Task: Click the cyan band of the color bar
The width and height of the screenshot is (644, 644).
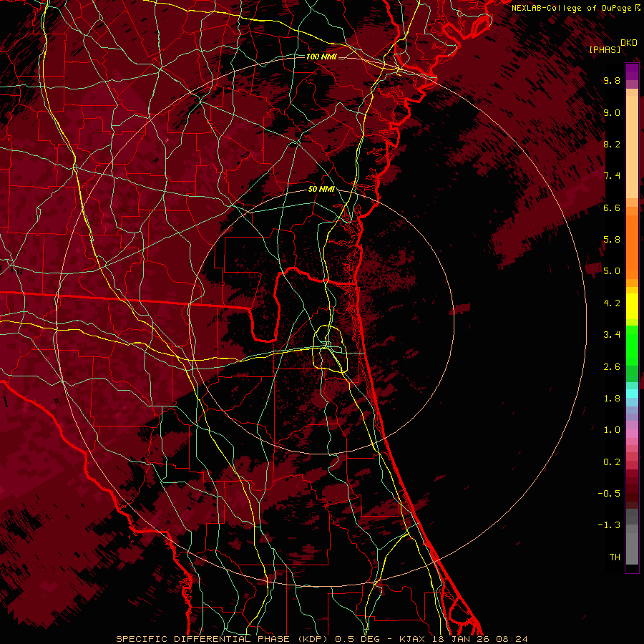Action: [632, 394]
